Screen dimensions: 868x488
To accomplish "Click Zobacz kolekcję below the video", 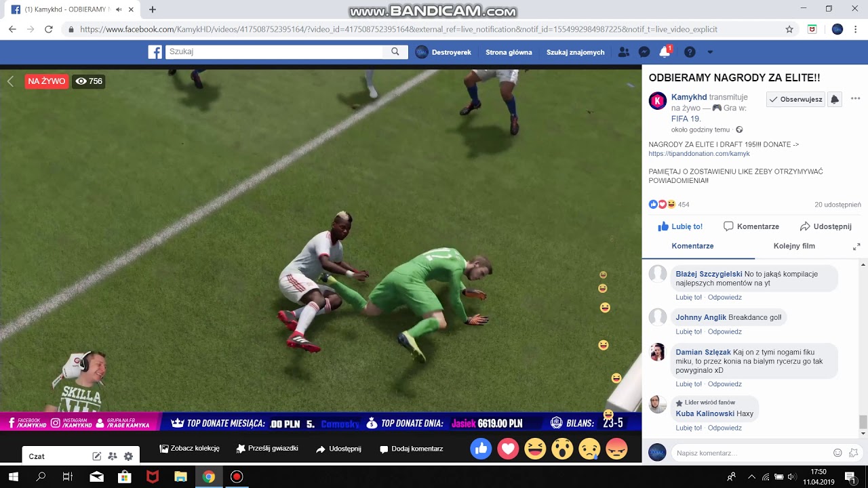I will pyautogui.click(x=189, y=449).
